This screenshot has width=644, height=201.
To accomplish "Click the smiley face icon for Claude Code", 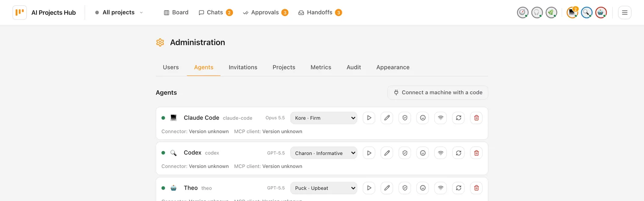I will tap(423, 118).
